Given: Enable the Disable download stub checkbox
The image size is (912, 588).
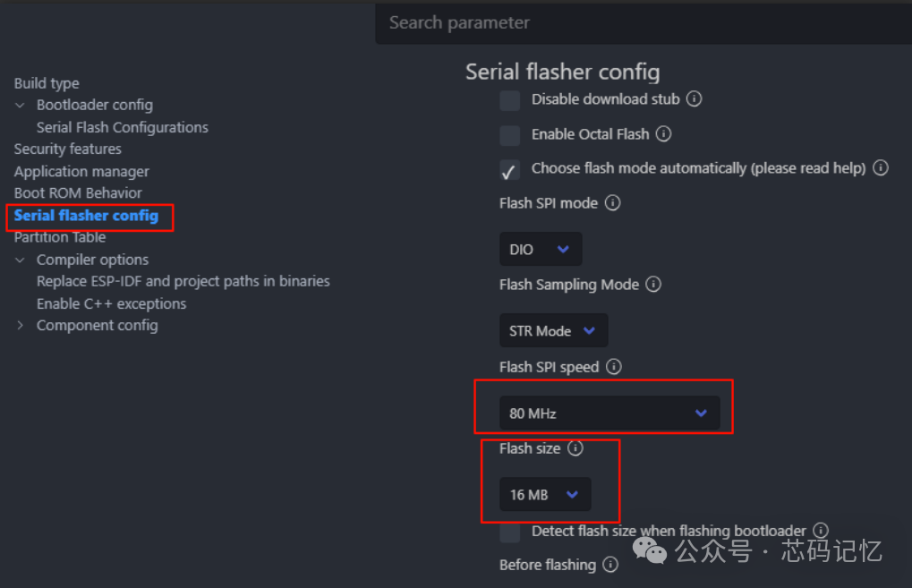Looking at the screenshot, I should point(510,100).
